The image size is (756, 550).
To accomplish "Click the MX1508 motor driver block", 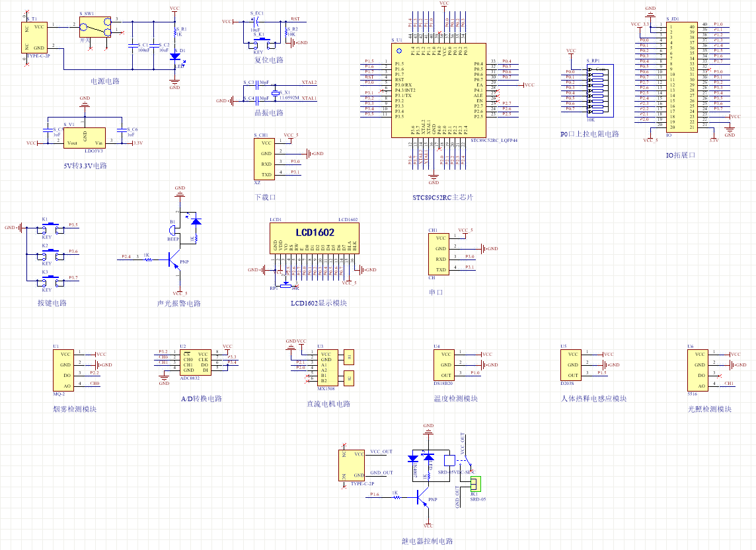I will [x=328, y=368].
